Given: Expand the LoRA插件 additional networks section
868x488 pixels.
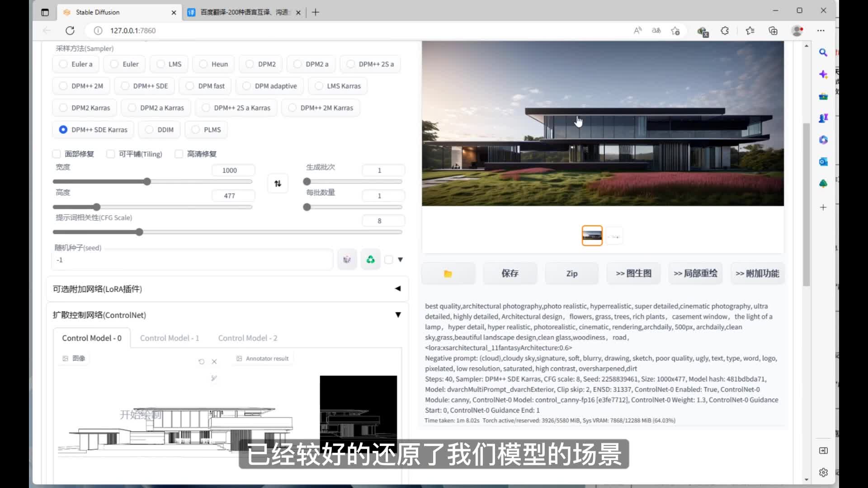Looking at the screenshot, I should [397, 289].
